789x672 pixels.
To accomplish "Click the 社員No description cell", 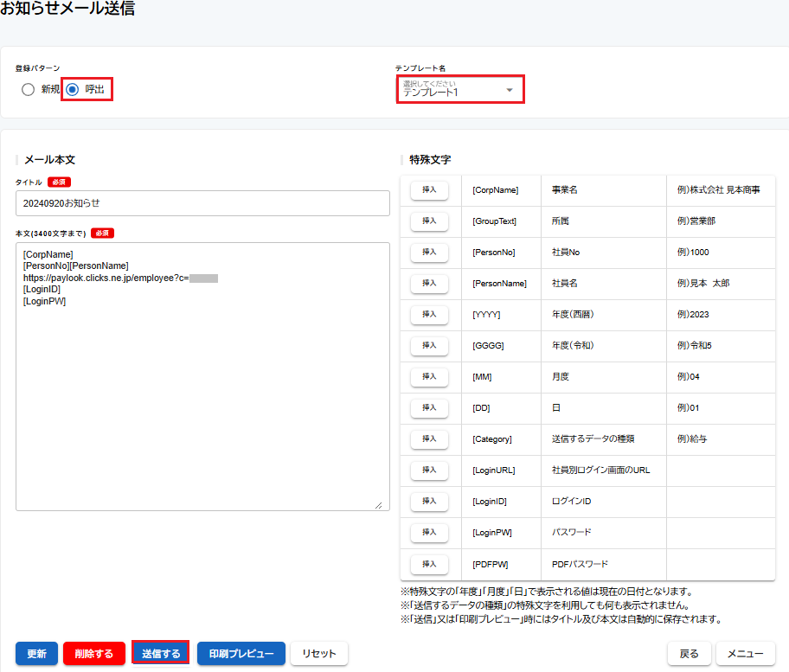I will (604, 253).
